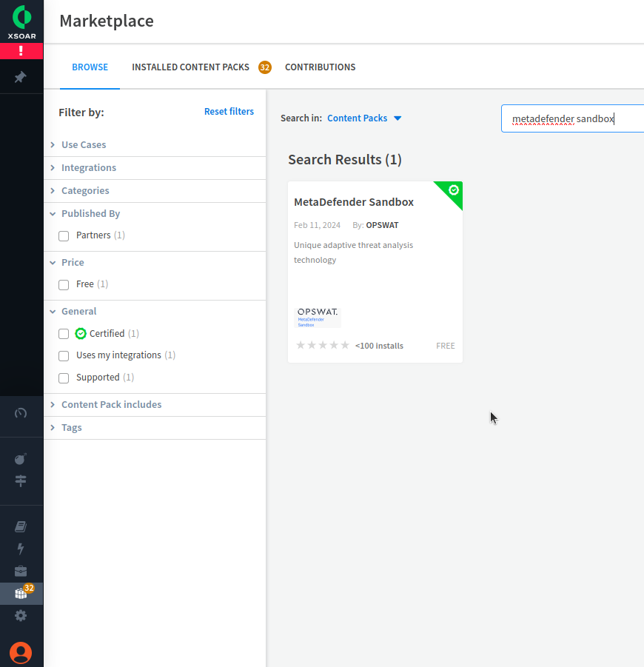Click the orange user avatar icon

pos(21,652)
